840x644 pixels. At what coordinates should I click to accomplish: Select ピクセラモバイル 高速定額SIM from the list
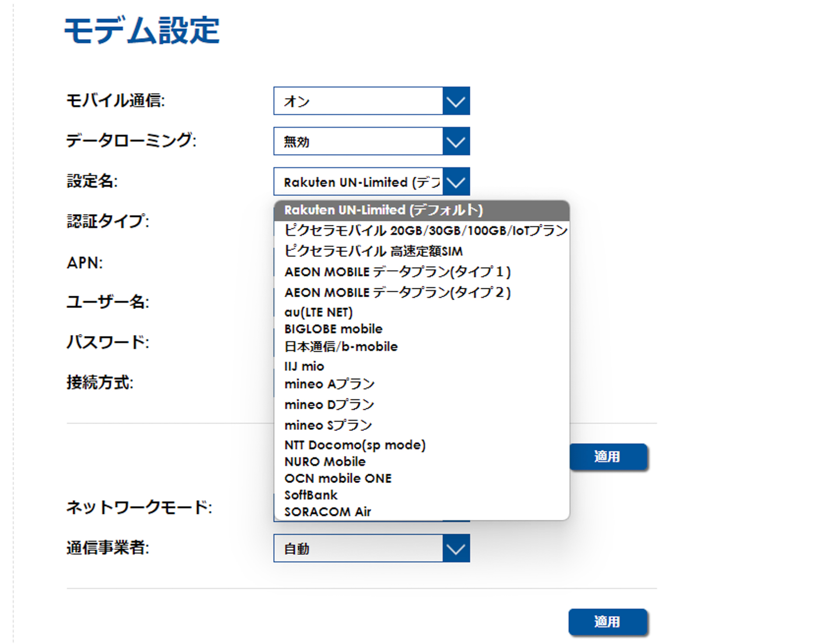coord(374,251)
